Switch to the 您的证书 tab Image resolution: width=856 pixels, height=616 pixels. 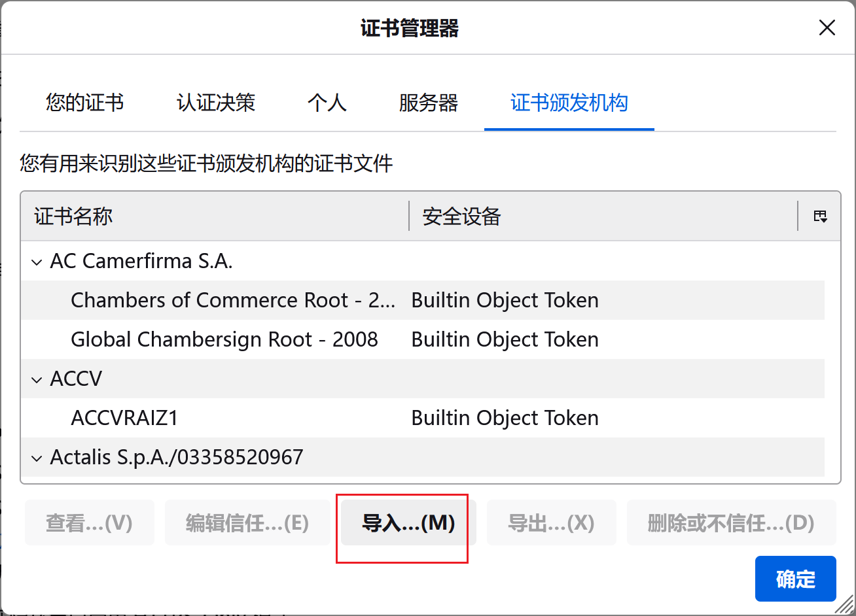tap(84, 103)
